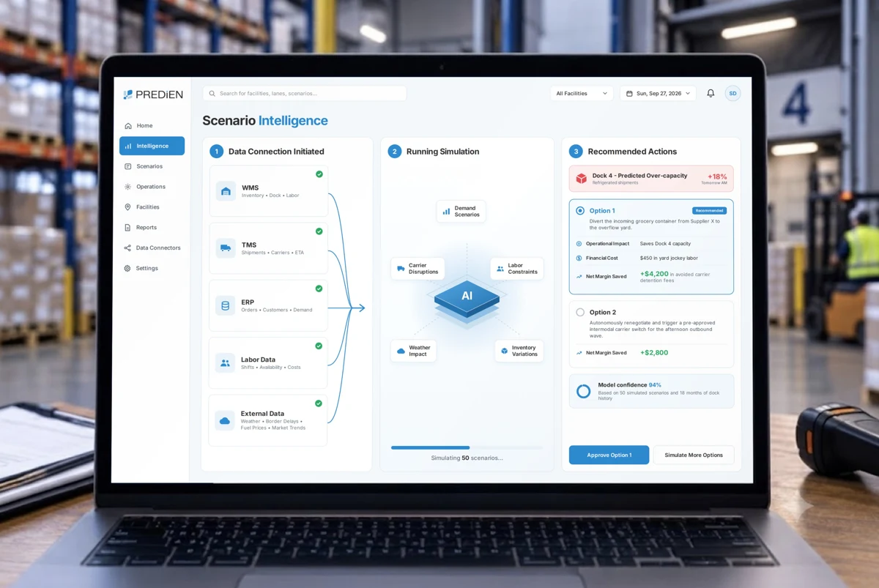879x588 pixels.
Task: Click the Simulating 50 scenarios status text
Action: [x=467, y=458]
